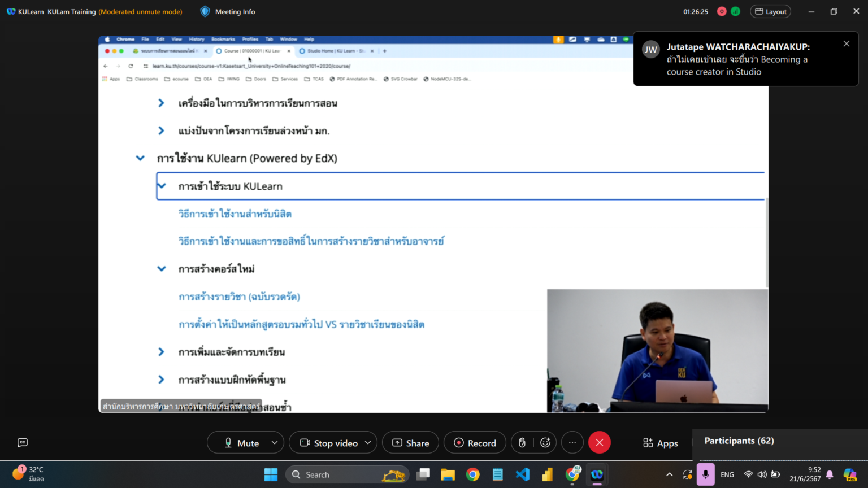Switch to the Studio Home KU Learn tab

tap(336, 50)
